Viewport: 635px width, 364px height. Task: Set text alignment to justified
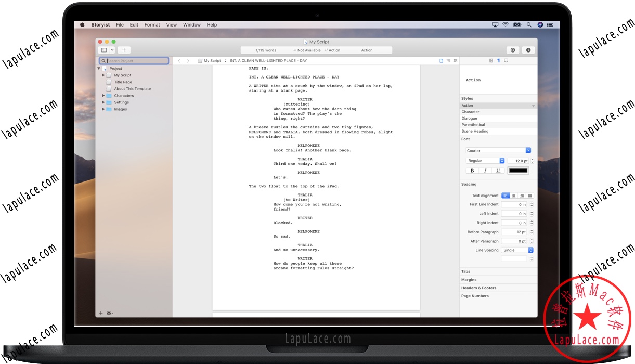tap(530, 196)
